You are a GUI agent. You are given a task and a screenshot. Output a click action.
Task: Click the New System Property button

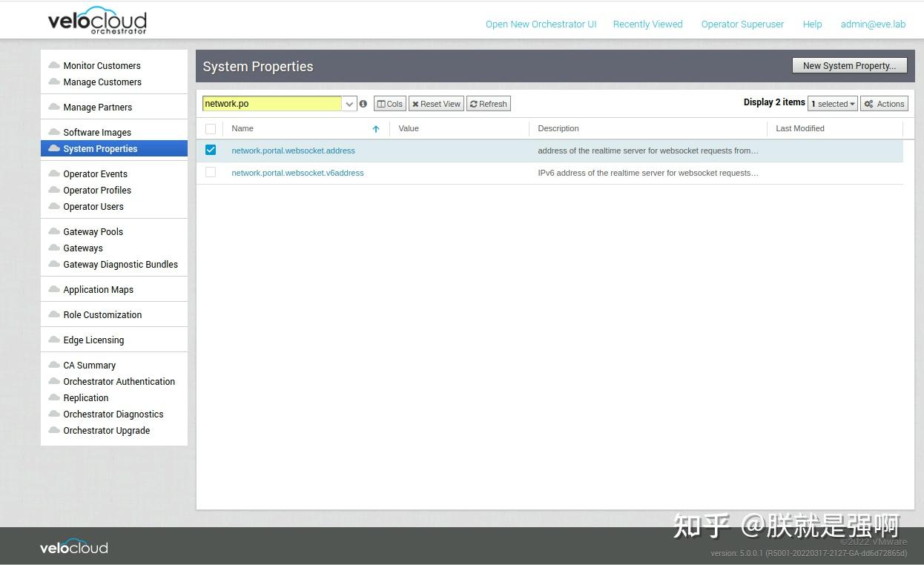[849, 65]
